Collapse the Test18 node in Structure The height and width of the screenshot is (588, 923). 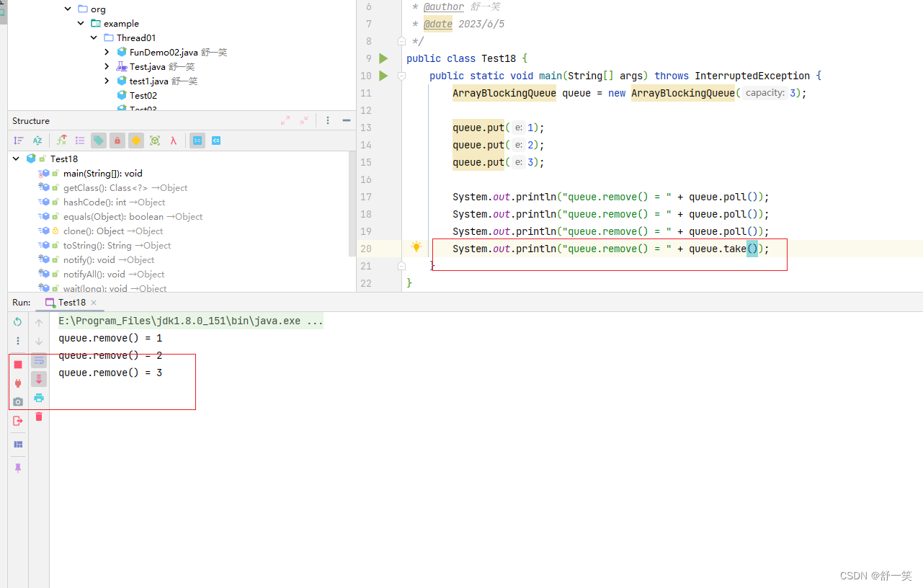point(16,159)
